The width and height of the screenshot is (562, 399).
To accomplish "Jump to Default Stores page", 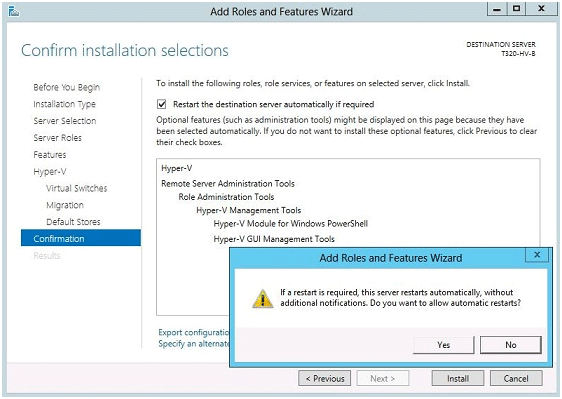I will 73,222.
